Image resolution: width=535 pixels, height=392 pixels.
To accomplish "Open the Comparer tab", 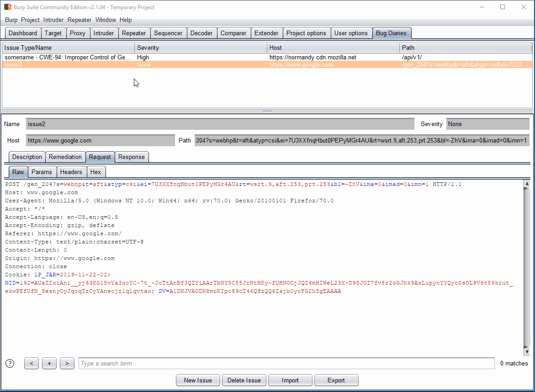I will (233, 33).
